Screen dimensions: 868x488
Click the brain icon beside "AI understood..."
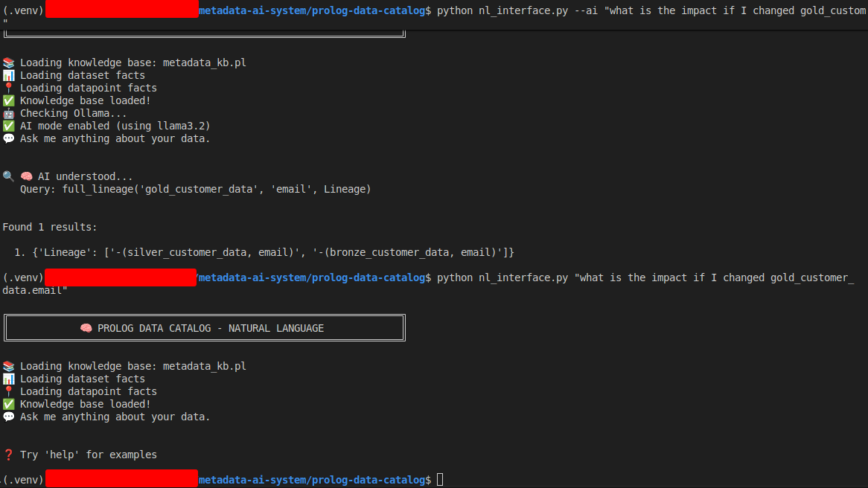click(x=26, y=176)
